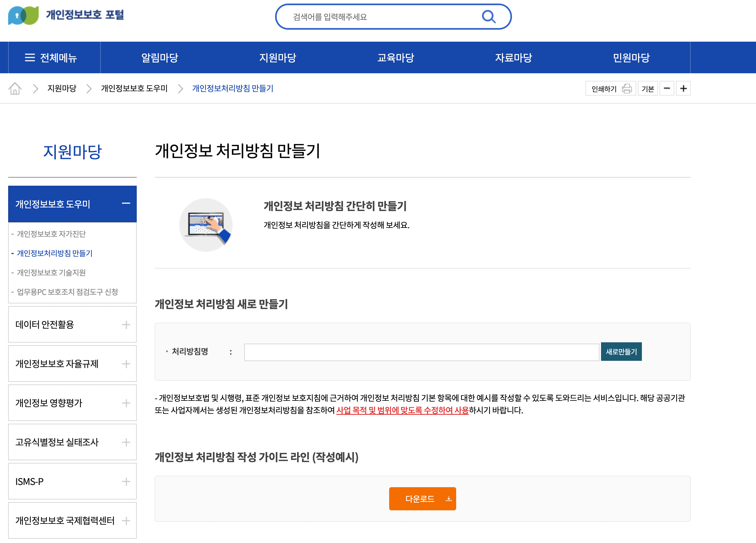Open the 알림마당 menu

[x=160, y=58]
